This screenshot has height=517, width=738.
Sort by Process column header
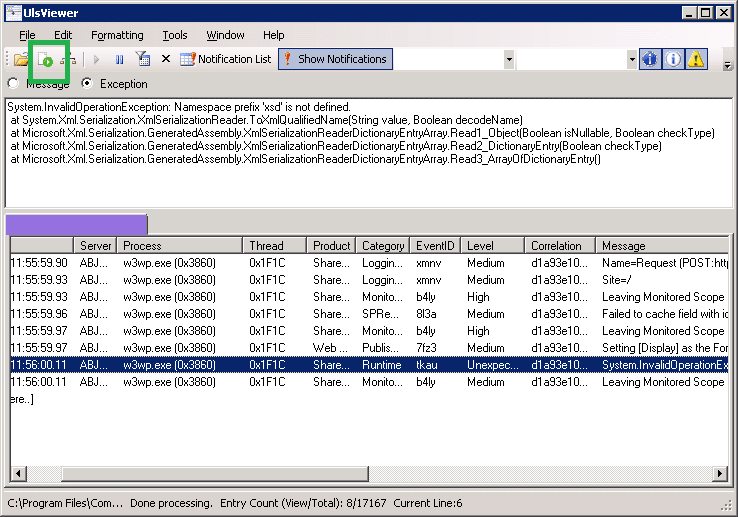point(180,246)
